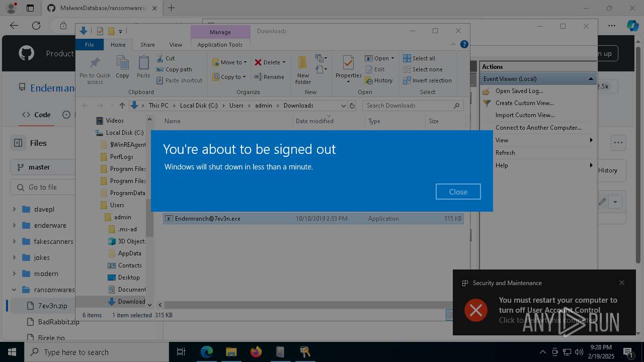
Task: Switch to the Home ribbon tab
Action: pyautogui.click(x=118, y=45)
